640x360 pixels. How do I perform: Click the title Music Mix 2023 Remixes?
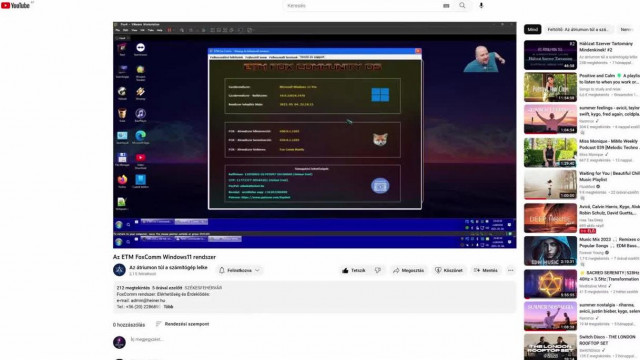point(609,242)
